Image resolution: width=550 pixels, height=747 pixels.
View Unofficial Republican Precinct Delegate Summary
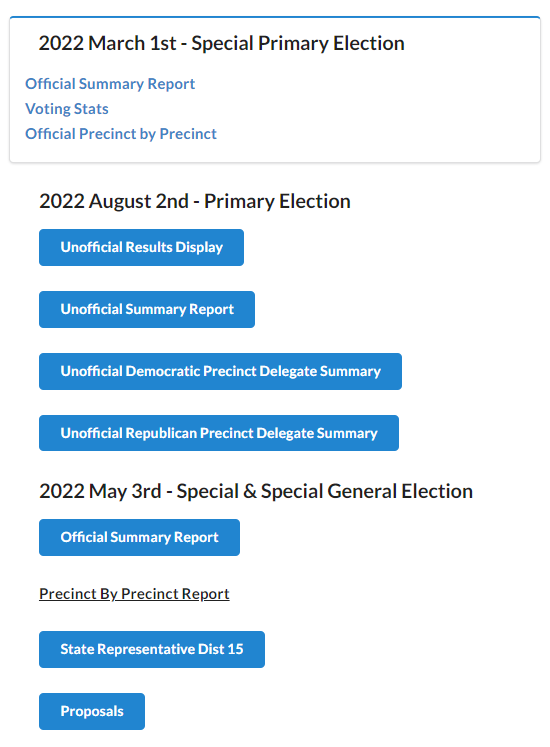(x=219, y=433)
